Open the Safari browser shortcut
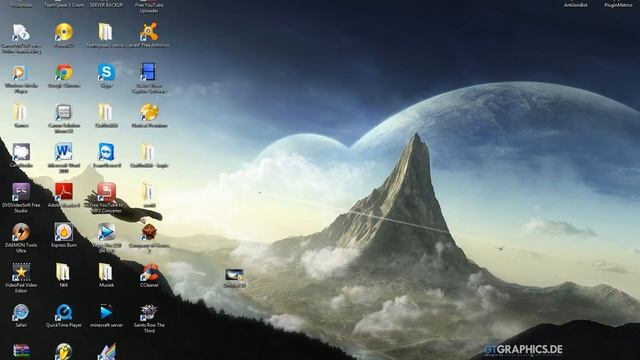 21,312
